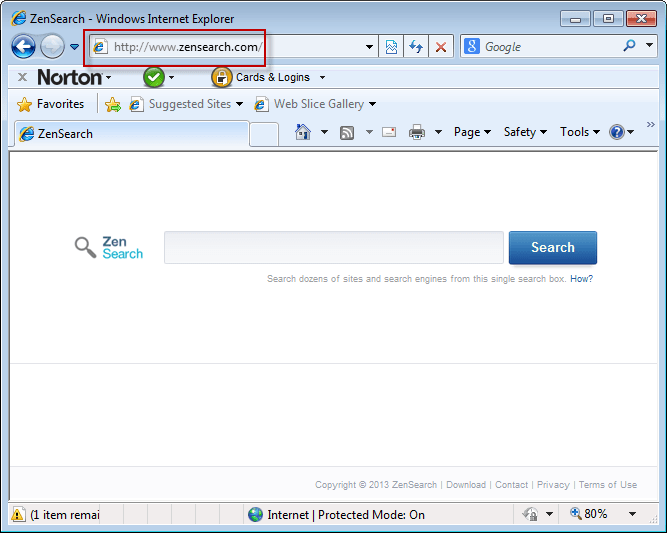Viewport: 667px width, 533px height.
Task: Click the Print icon
Action: pos(417,132)
